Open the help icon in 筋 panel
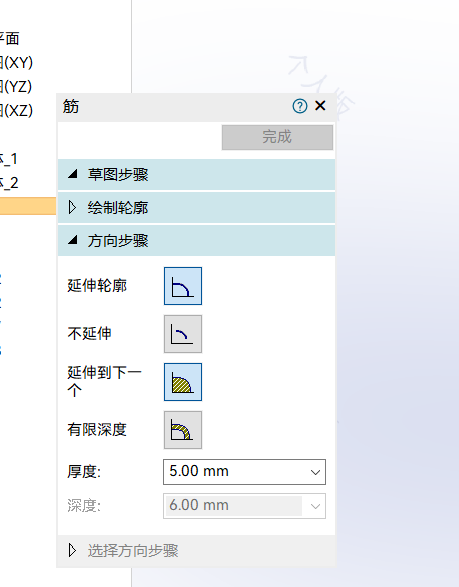The width and height of the screenshot is (459, 587). tap(300, 106)
